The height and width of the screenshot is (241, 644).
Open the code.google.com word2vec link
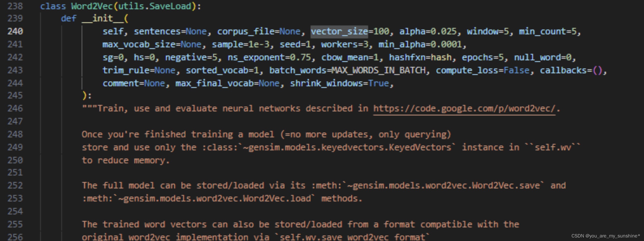(464, 108)
